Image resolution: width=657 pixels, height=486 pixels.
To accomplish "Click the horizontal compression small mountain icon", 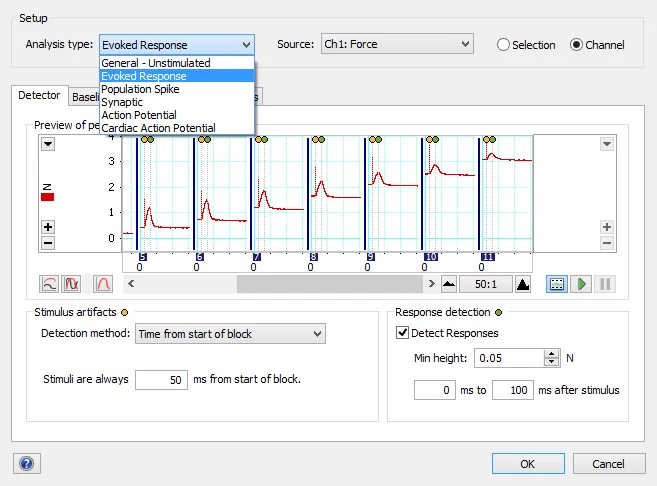I will pos(448,284).
